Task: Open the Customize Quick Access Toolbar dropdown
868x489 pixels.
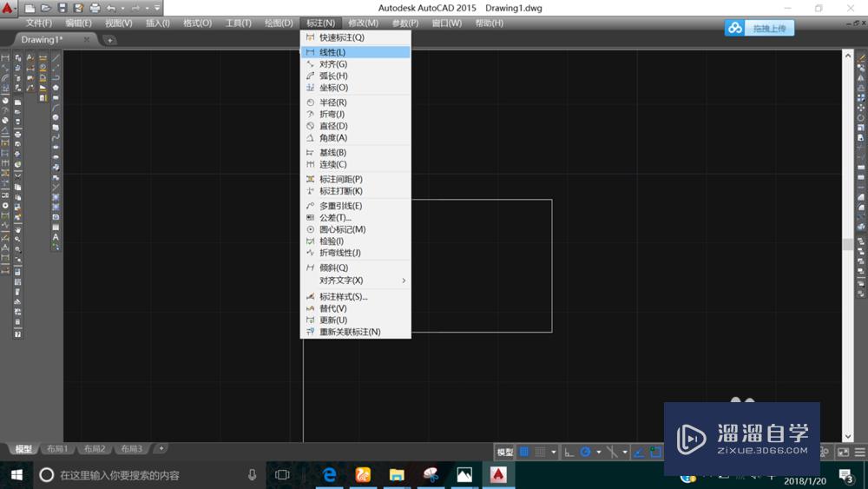Action: pos(157,9)
